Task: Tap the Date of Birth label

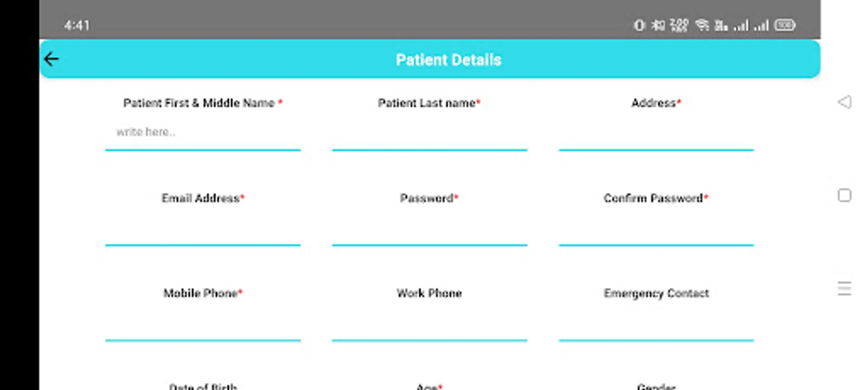Action: pyautogui.click(x=203, y=386)
